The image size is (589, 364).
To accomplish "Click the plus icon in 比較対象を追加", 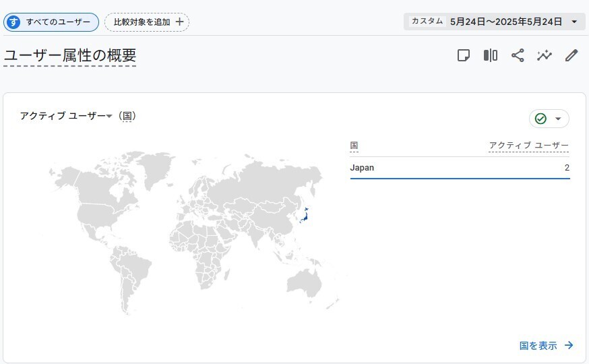I will coord(179,22).
